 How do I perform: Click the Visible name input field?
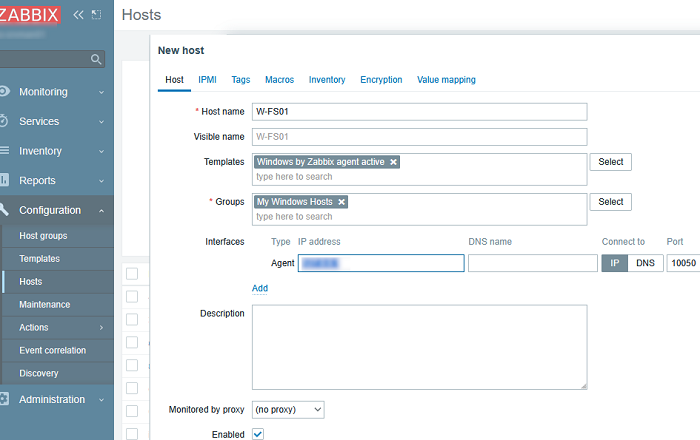(420, 137)
